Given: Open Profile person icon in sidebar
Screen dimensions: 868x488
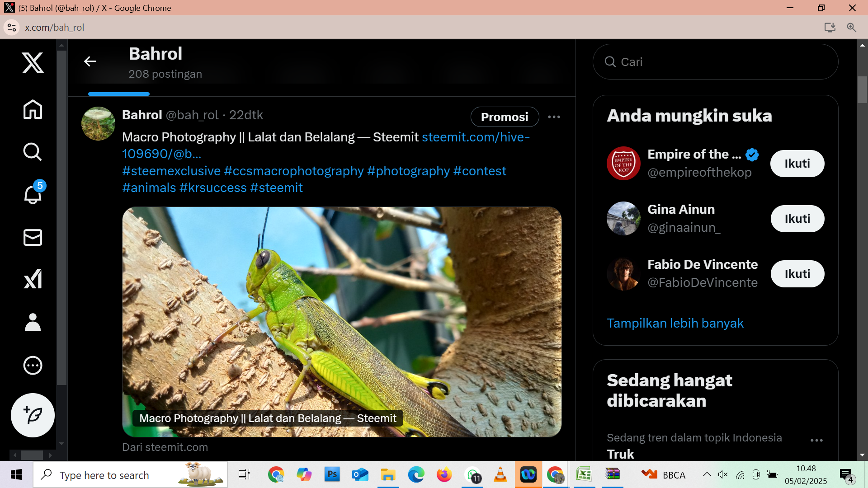Looking at the screenshot, I should [x=33, y=322].
